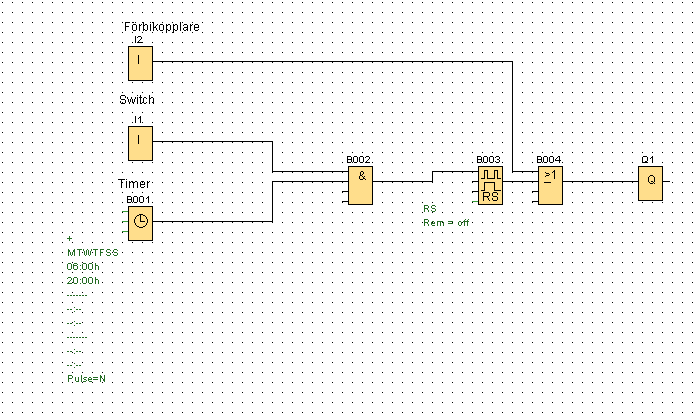Select the Q1 output block
Image resolution: width=700 pixels, height=415 pixels.
tap(650, 183)
